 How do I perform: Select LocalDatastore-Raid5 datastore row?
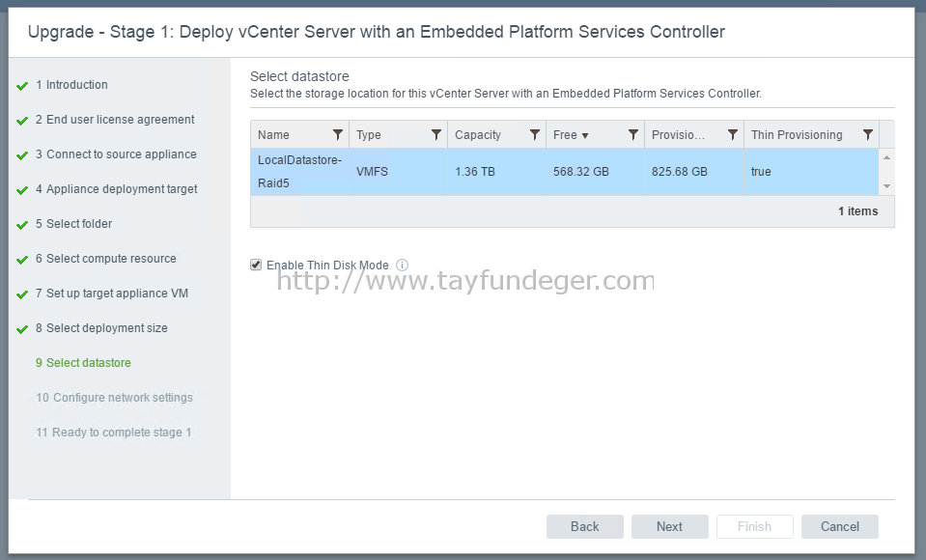[565, 172]
